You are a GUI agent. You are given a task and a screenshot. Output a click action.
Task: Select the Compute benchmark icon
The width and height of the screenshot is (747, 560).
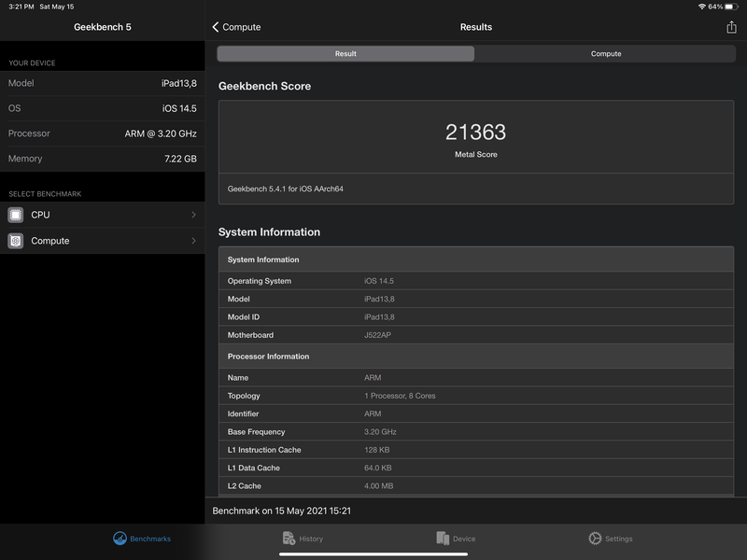click(x=16, y=241)
